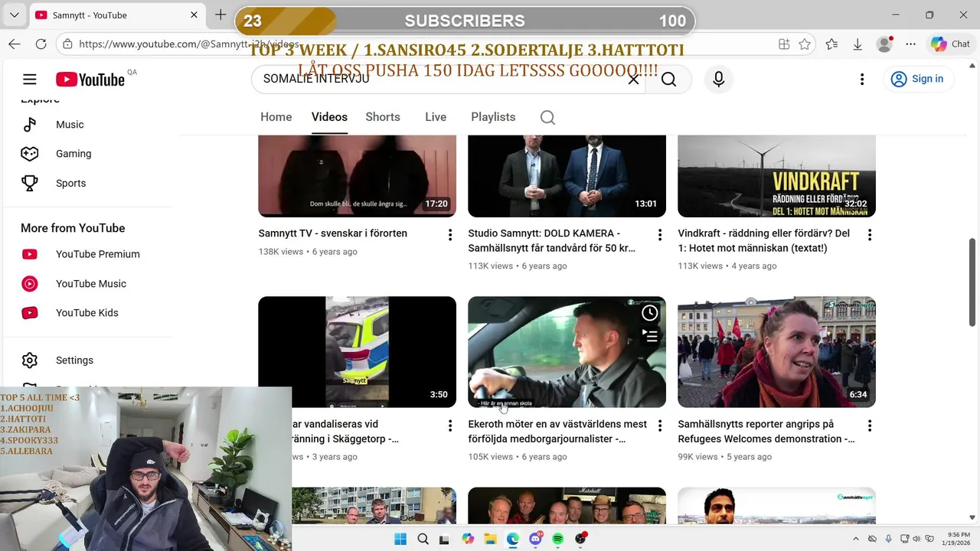Add Ekeroth video to queue
The height and width of the screenshot is (551, 980).
pos(650,335)
